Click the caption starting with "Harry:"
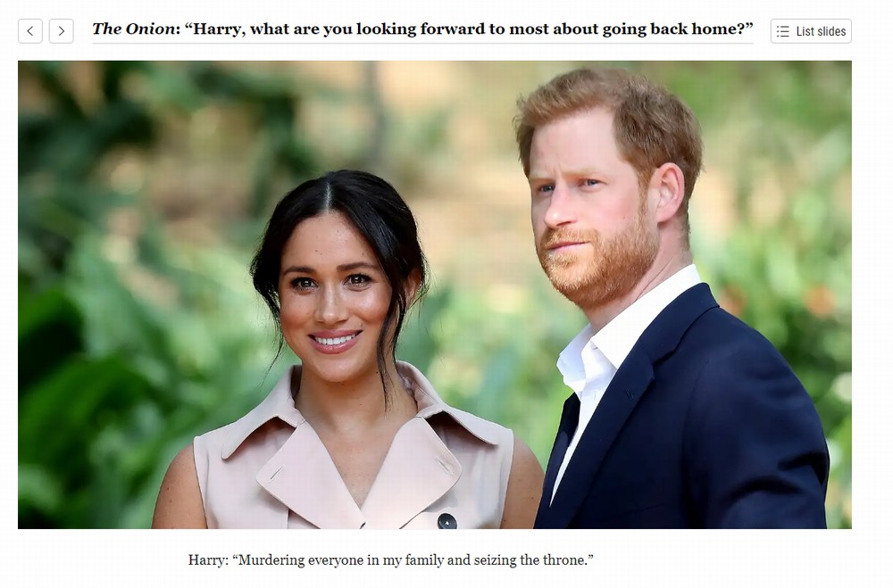Screen dimensions: 893x588 pos(391,560)
